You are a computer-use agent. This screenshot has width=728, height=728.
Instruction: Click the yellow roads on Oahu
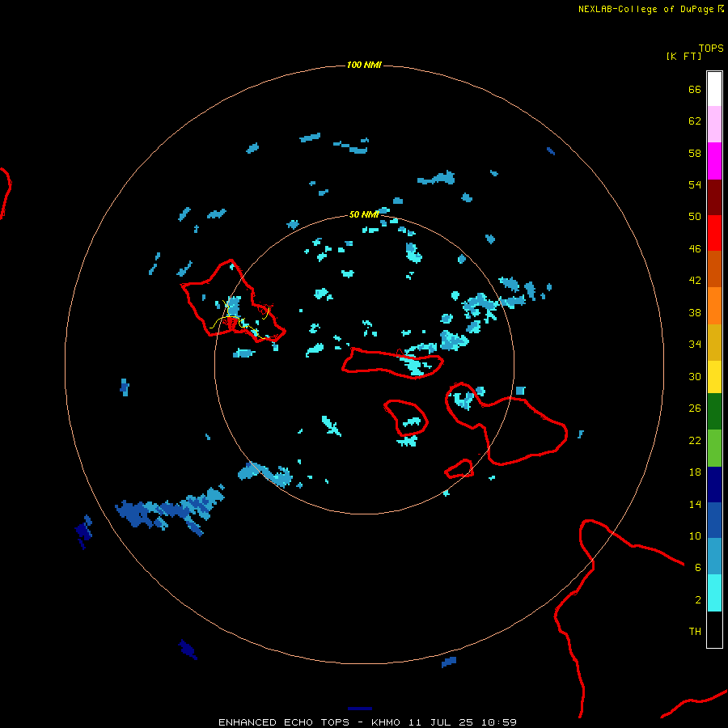pos(239,320)
